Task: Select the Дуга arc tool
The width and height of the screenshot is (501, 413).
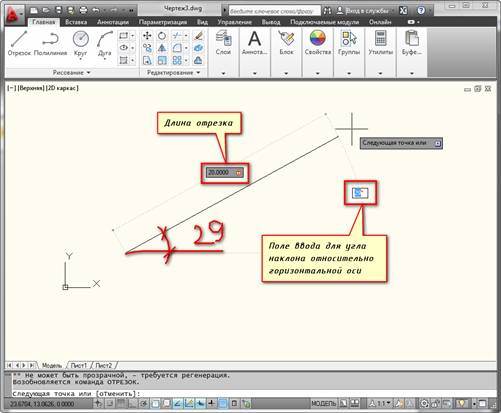Action: click(104, 43)
